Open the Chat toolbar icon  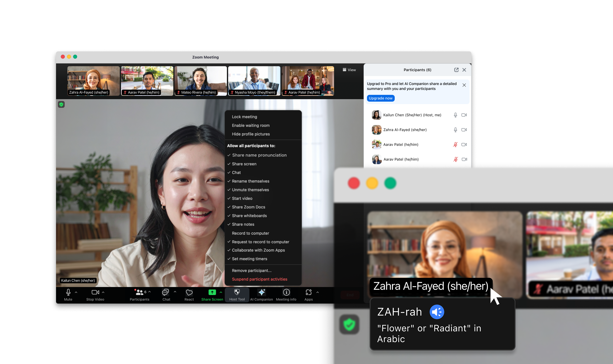tap(166, 292)
